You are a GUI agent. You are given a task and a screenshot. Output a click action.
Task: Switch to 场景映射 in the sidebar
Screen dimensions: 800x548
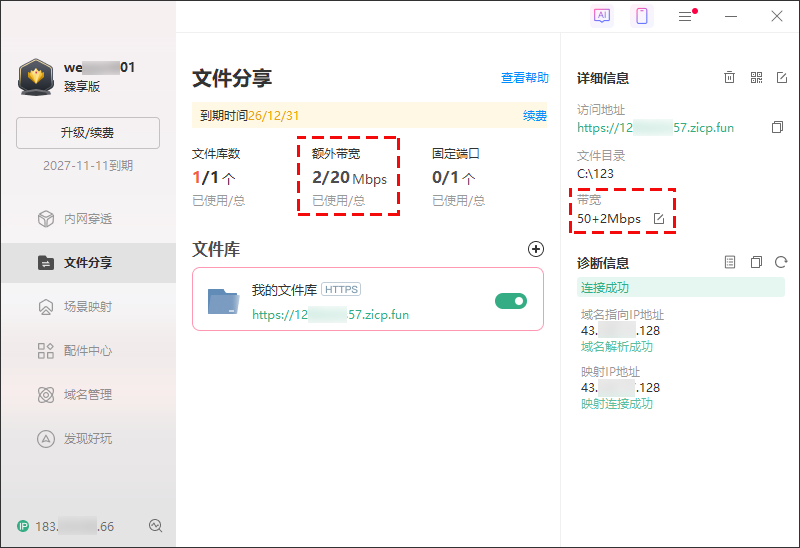click(88, 307)
